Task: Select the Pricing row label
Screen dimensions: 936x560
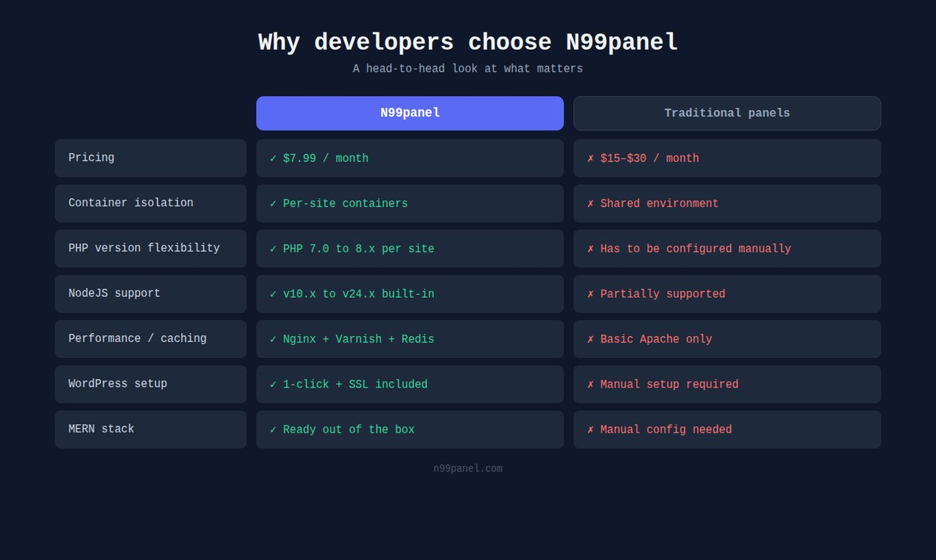Action: click(x=150, y=158)
